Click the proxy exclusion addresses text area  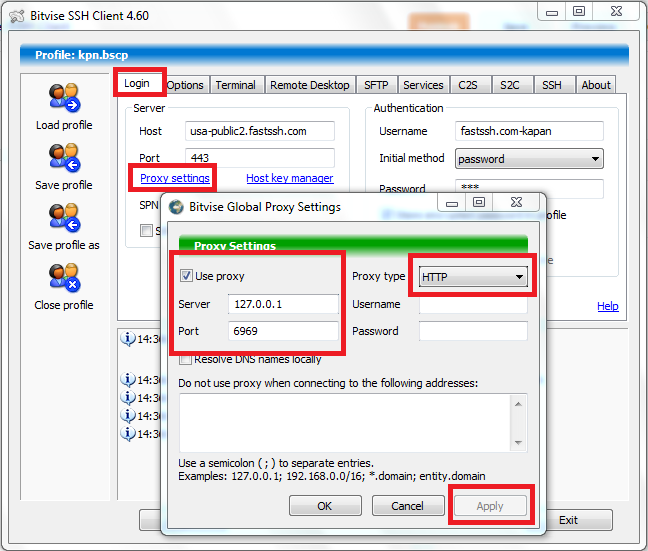click(345, 423)
